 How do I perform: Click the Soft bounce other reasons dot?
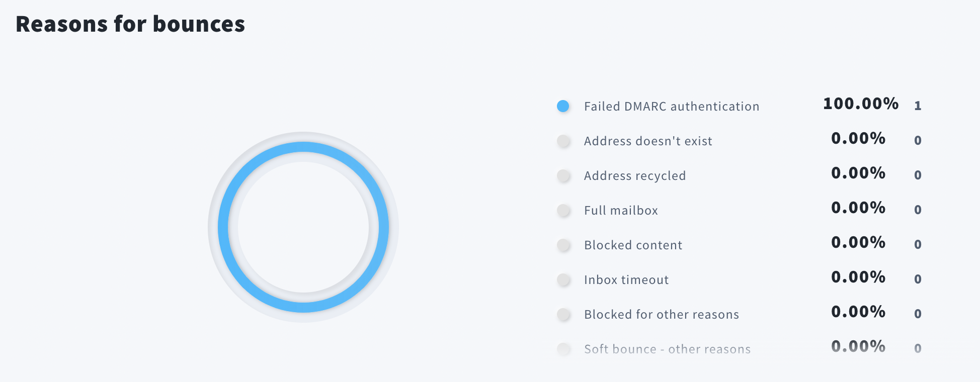pyautogui.click(x=563, y=349)
